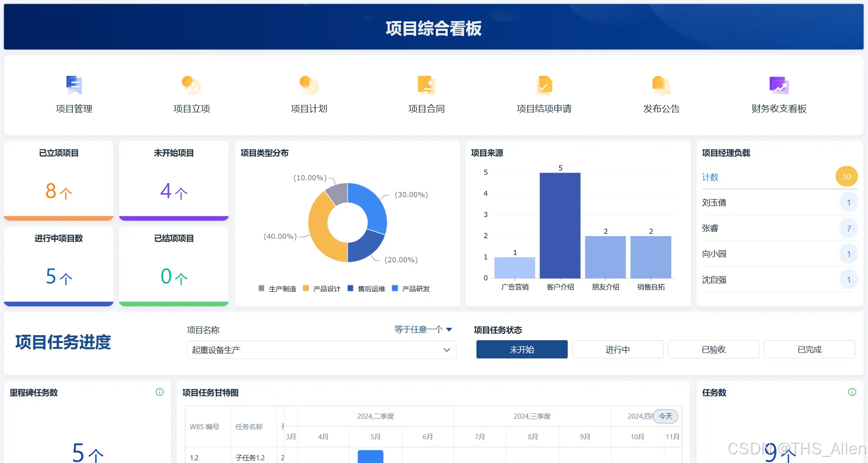Select the 未开始 task status
This screenshot has width=868, height=463.
tap(522, 349)
